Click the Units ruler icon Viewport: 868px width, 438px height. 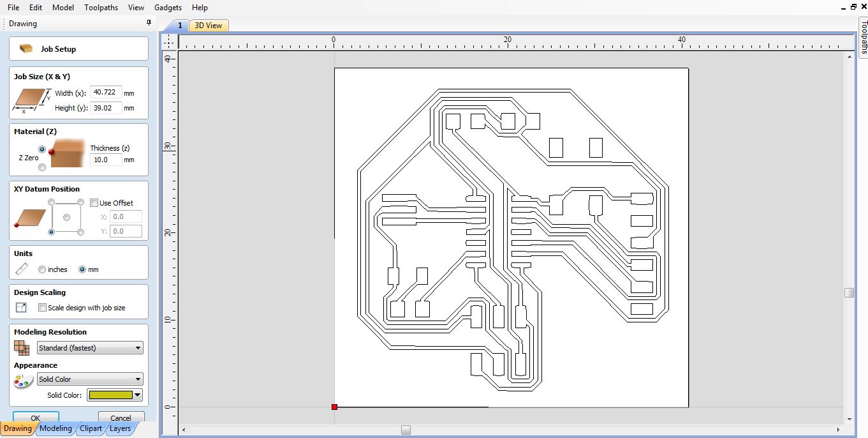(22, 269)
